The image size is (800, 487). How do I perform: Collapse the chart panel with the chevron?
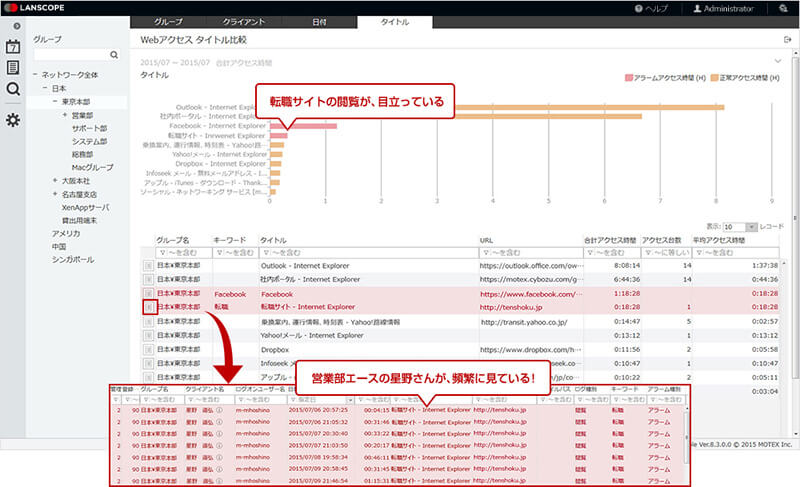click(x=778, y=61)
